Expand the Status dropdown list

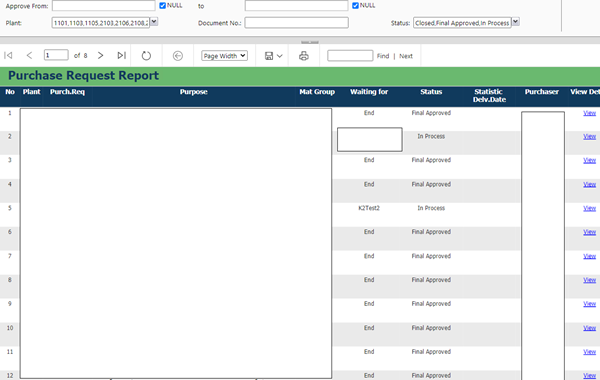(x=515, y=22)
